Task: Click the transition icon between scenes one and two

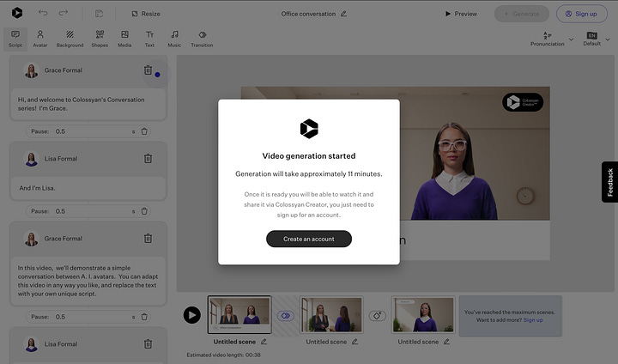Action: click(286, 315)
